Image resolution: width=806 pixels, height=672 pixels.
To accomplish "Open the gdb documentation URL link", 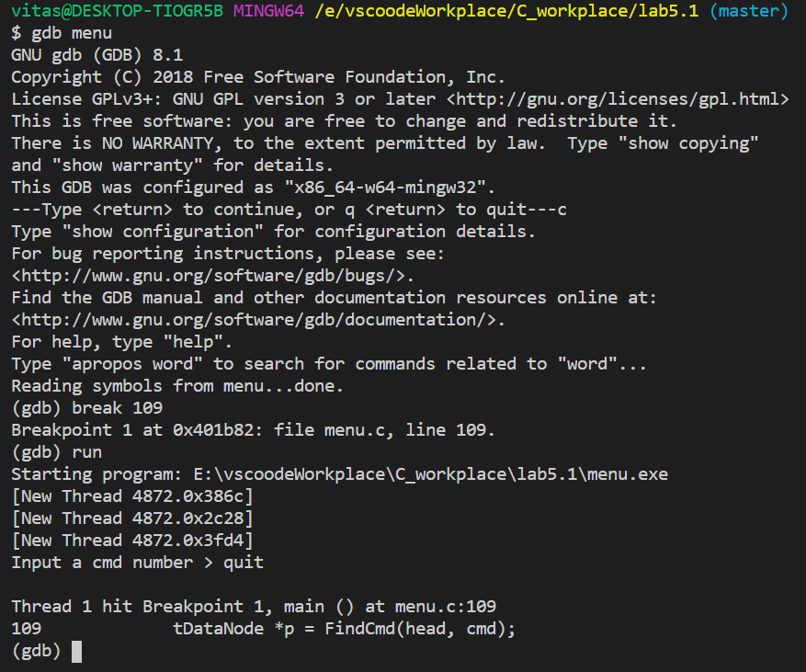I will click(x=258, y=320).
